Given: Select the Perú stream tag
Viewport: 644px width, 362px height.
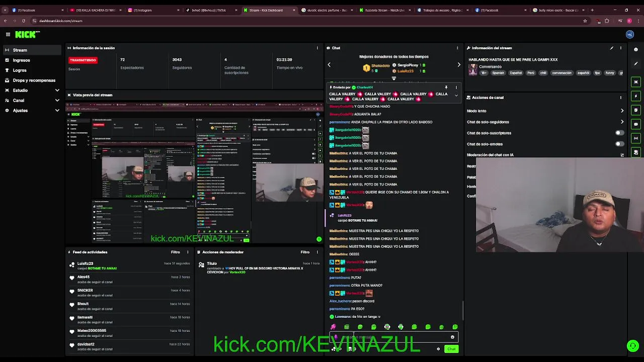Looking at the screenshot, I should pyautogui.click(x=531, y=73).
